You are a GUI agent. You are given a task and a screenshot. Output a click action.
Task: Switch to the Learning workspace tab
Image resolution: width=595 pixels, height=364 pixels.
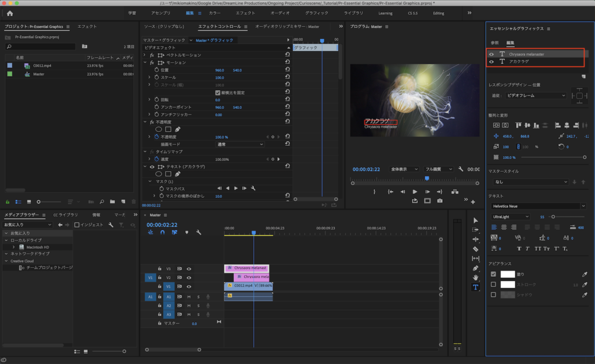tap(385, 13)
